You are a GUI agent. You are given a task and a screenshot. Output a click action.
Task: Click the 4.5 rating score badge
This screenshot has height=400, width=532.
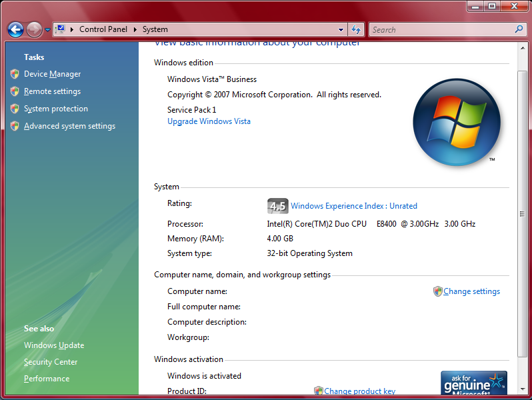(277, 206)
